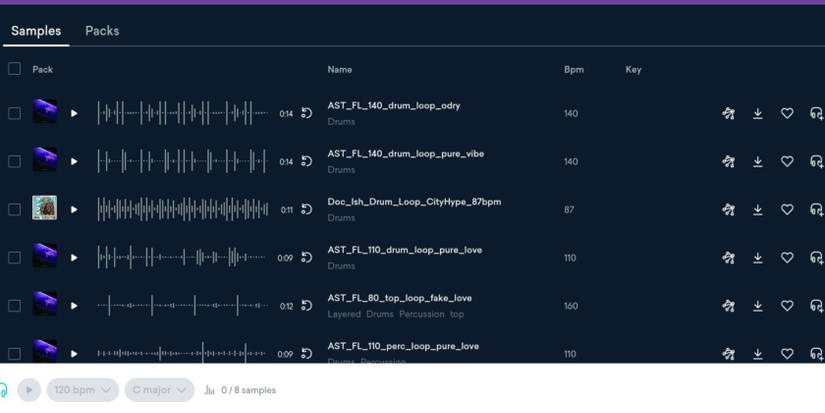Check the box for AST_FL_140_drum_loop_pure_vibe

coord(14,162)
